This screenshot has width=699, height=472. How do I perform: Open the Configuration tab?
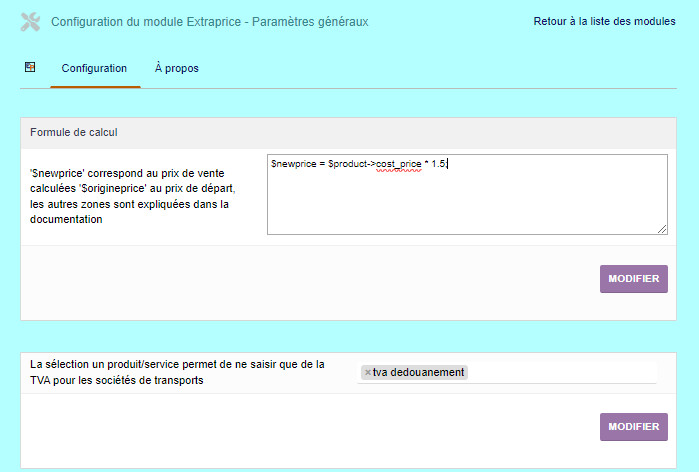(95, 68)
